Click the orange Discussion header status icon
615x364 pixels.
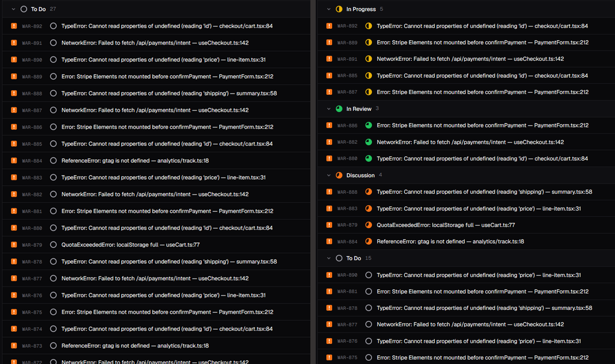(x=339, y=175)
